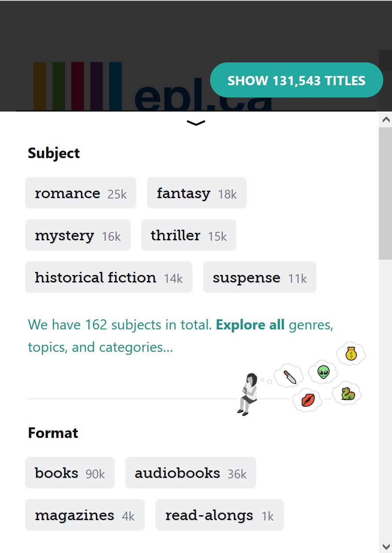Select the thriller subject chip
The height and width of the screenshot is (553, 392).
[x=189, y=235]
